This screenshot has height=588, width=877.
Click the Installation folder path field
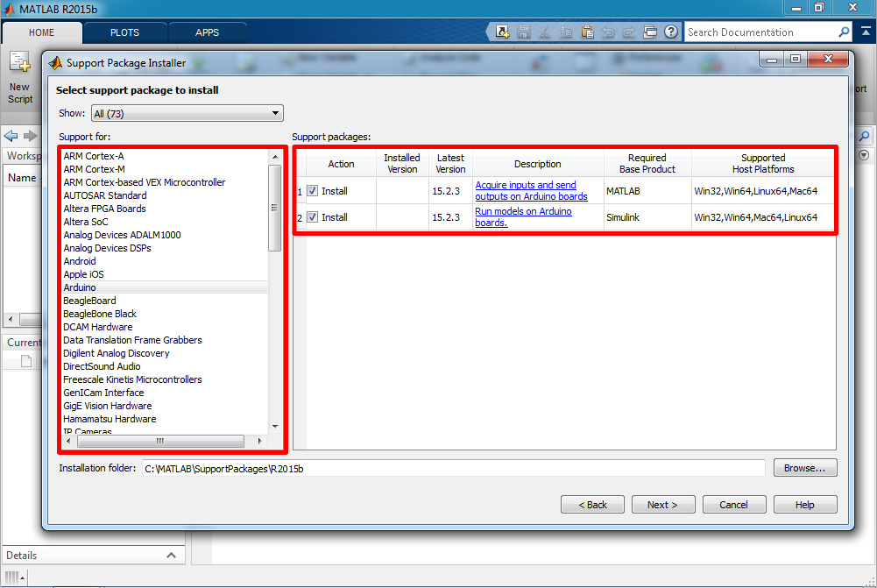coord(453,468)
